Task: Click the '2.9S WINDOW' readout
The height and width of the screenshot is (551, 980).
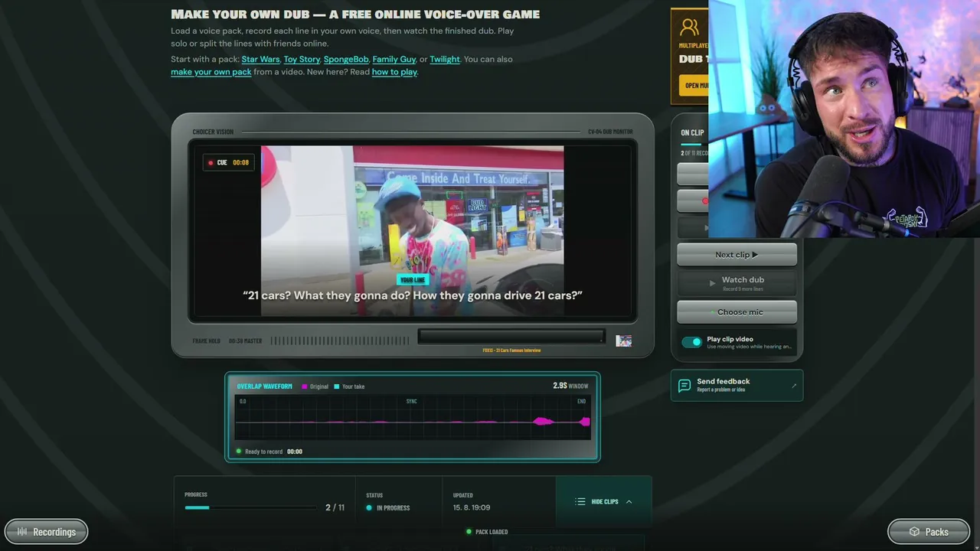Action: pos(570,386)
